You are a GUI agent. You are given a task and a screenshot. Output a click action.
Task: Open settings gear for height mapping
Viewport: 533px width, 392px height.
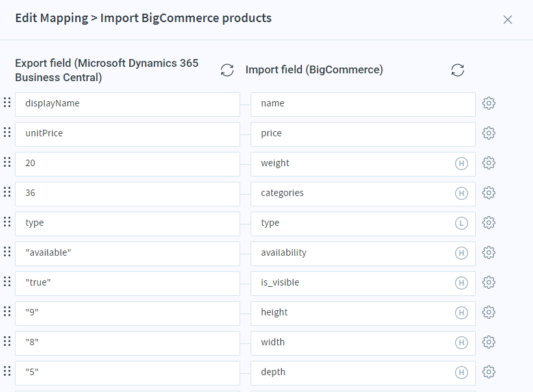pos(489,312)
